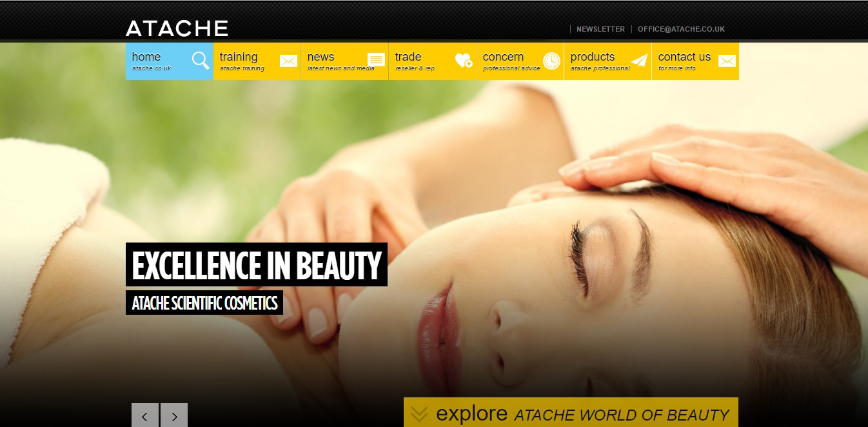Viewport: 868px width, 427px height.
Task: Open the contact us menu item
Action: (x=695, y=61)
